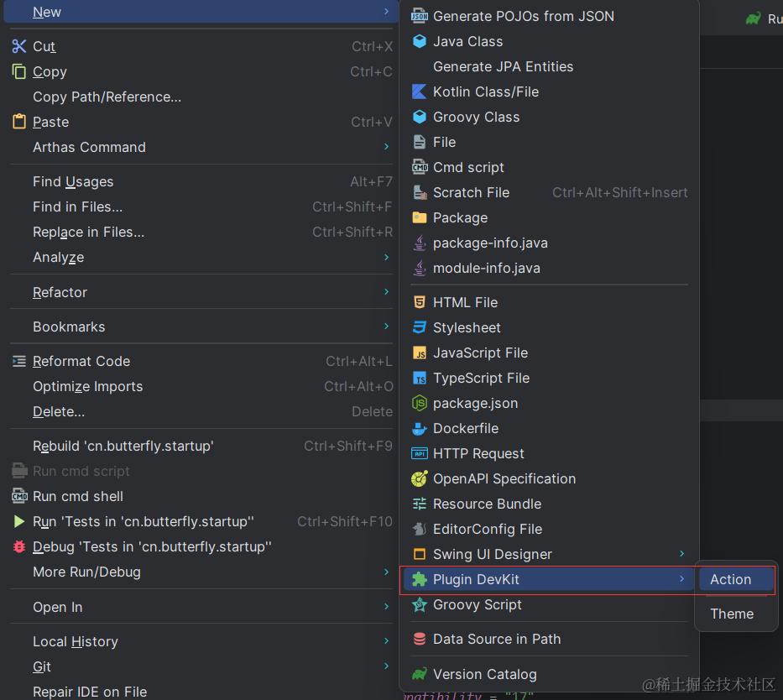783x700 pixels.
Task: Choose Repair IDE on File
Action: tap(201, 692)
